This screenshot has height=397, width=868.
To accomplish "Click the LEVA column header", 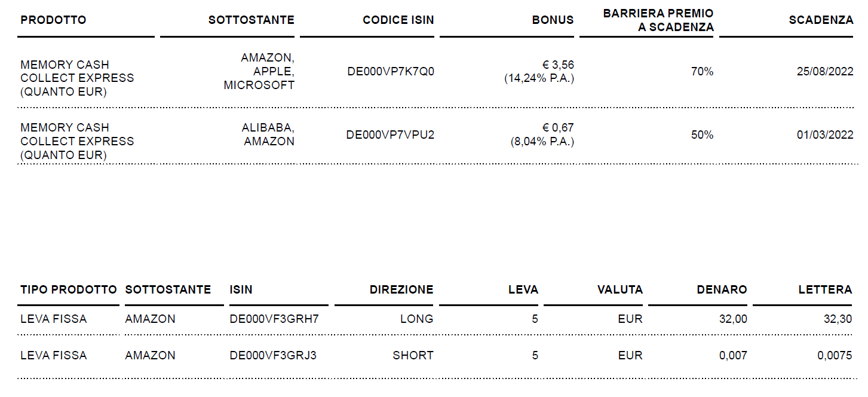I will pos(523,289).
